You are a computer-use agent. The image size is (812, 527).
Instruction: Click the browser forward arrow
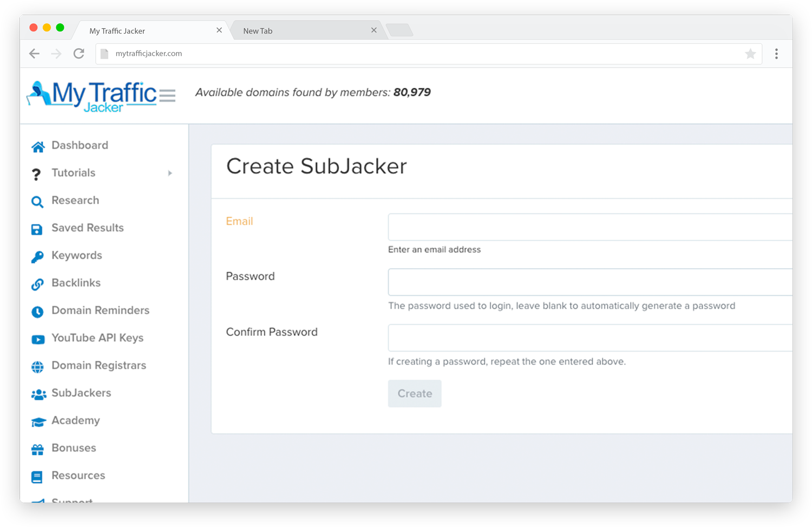(56, 54)
